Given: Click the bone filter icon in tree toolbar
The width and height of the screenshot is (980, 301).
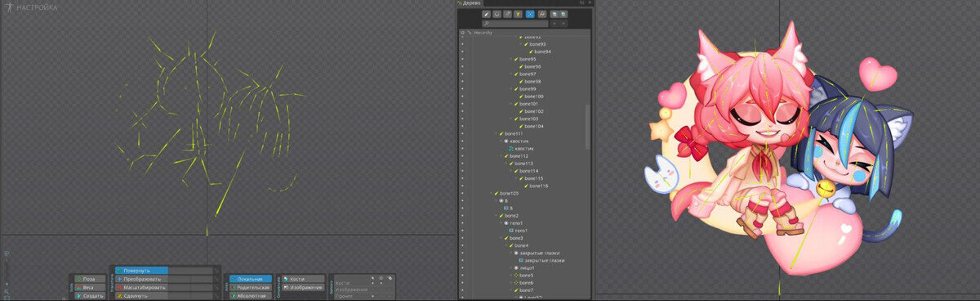Looking at the screenshot, I should (x=486, y=14).
